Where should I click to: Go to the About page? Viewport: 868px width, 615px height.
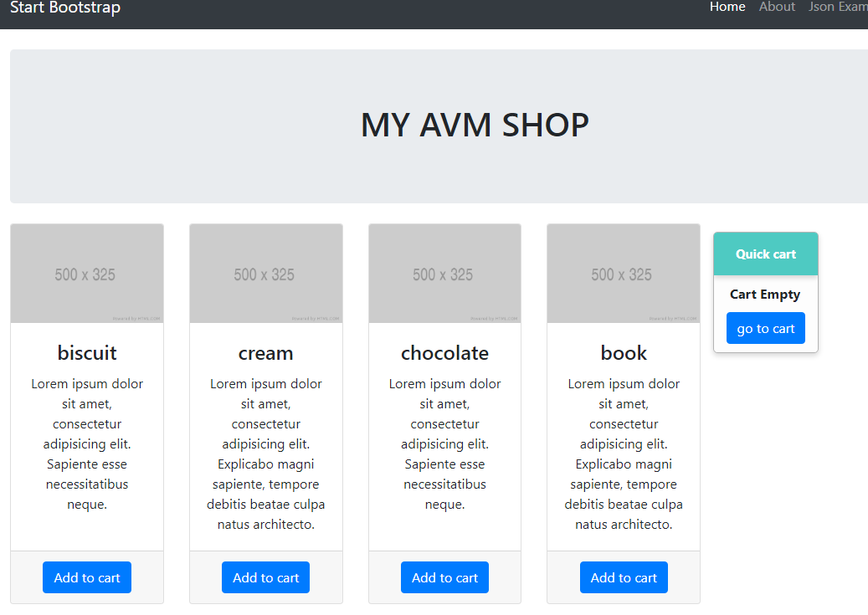[777, 7]
